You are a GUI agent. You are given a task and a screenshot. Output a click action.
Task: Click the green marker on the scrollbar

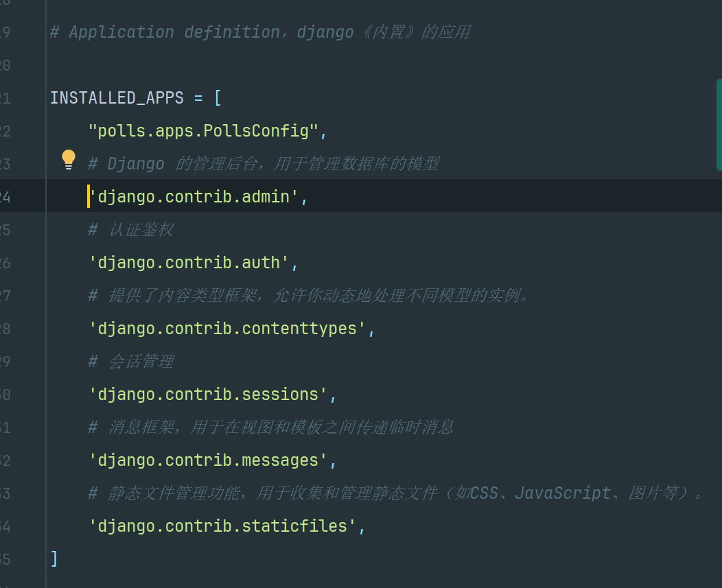[719, 124]
